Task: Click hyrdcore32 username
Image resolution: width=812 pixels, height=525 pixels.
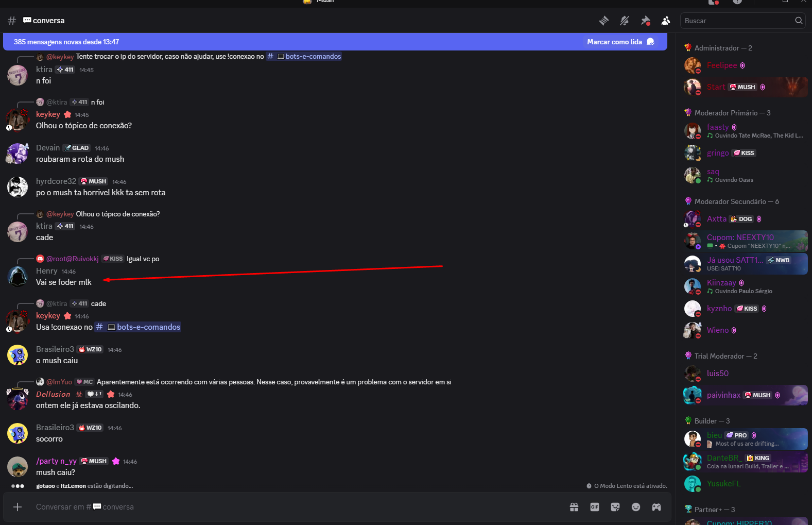Action: 56,181
